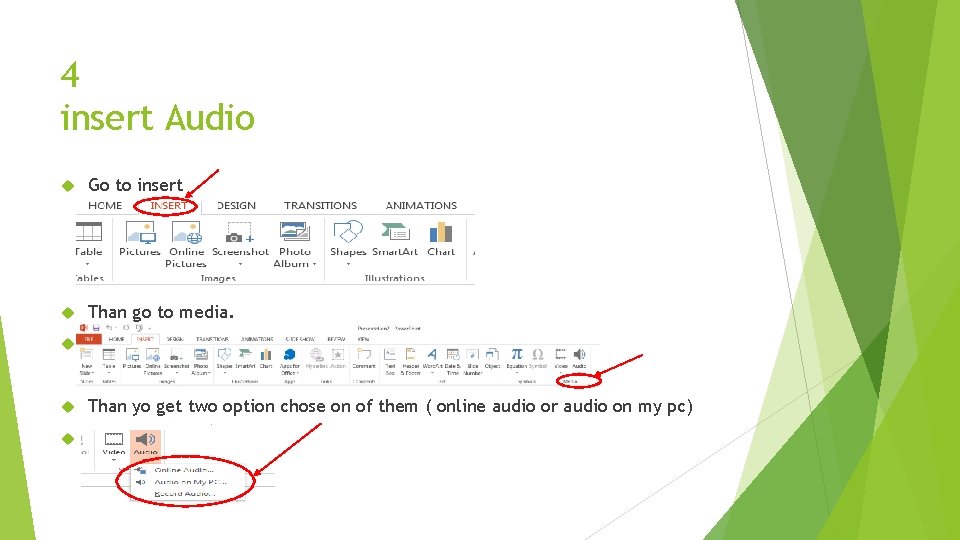Open the TRANSITIONS tab in the large ribbon

pos(320,206)
